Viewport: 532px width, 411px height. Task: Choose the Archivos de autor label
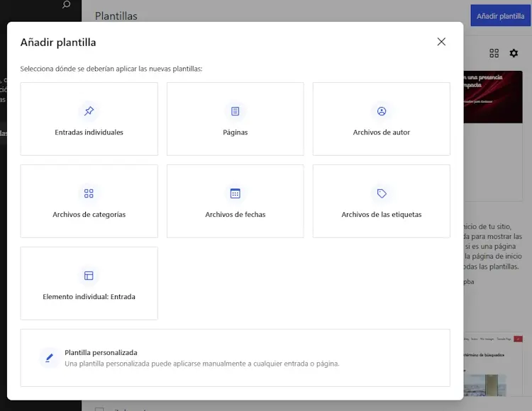pyautogui.click(x=382, y=132)
